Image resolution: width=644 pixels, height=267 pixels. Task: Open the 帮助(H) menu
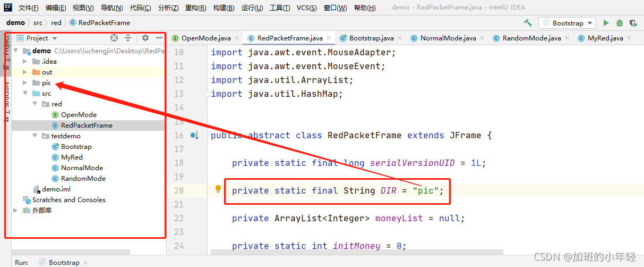click(x=364, y=8)
